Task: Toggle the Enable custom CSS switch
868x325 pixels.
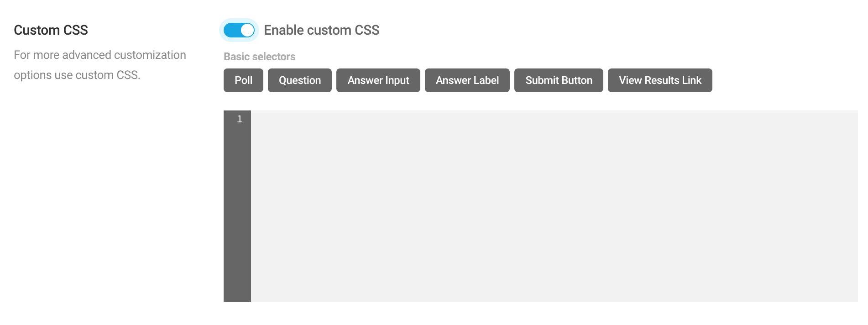Action: pos(239,30)
